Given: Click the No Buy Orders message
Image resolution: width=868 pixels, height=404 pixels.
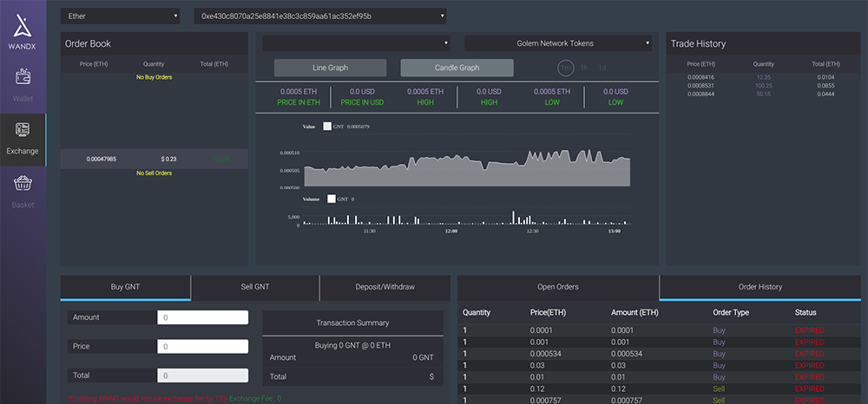Looking at the screenshot, I should pyautogui.click(x=154, y=77).
